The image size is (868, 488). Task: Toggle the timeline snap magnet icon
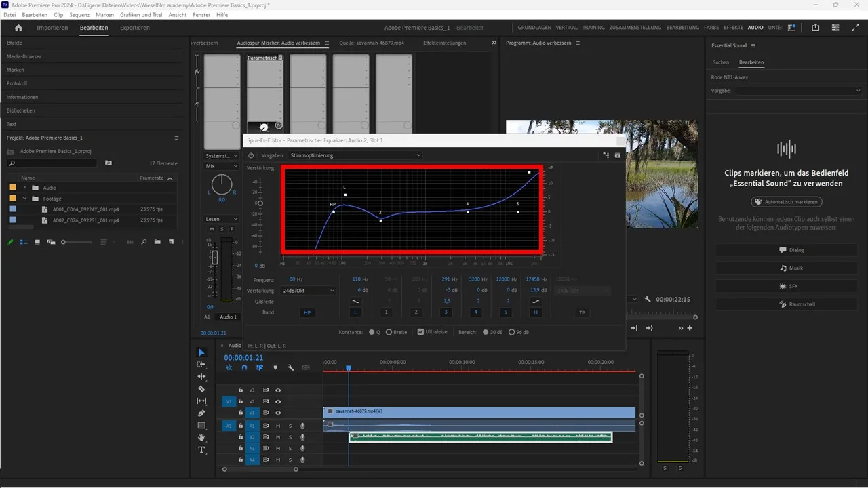click(244, 367)
